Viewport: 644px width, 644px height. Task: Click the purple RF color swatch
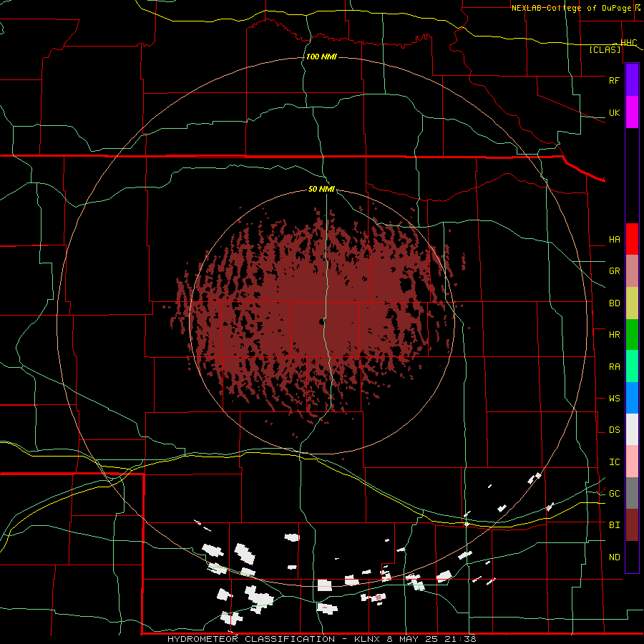pyautogui.click(x=632, y=80)
